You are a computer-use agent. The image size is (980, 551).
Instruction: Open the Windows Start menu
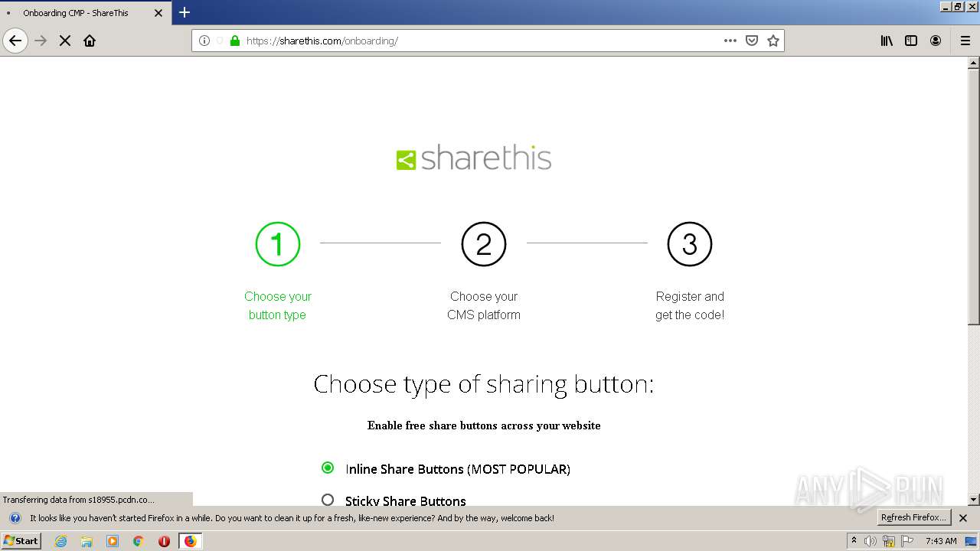(x=21, y=541)
